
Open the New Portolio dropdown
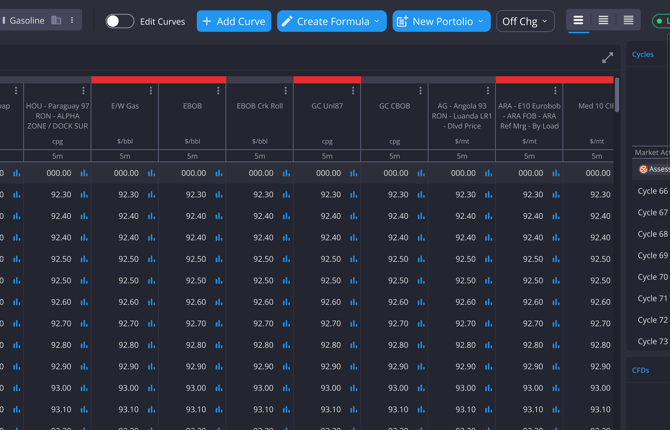click(x=441, y=21)
